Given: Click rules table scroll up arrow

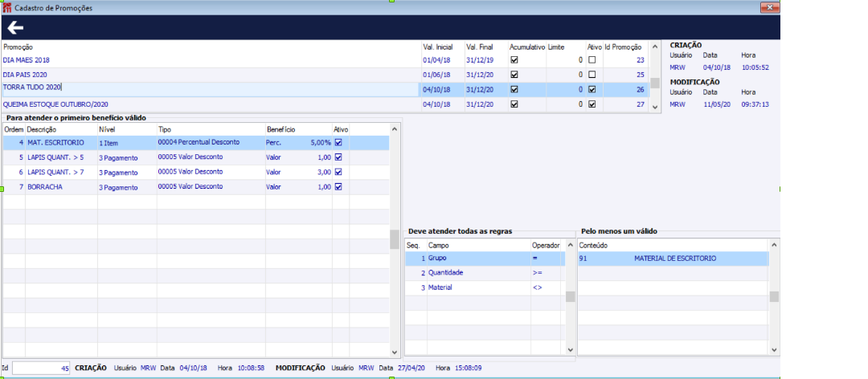Looking at the screenshot, I should pyautogui.click(x=570, y=244).
